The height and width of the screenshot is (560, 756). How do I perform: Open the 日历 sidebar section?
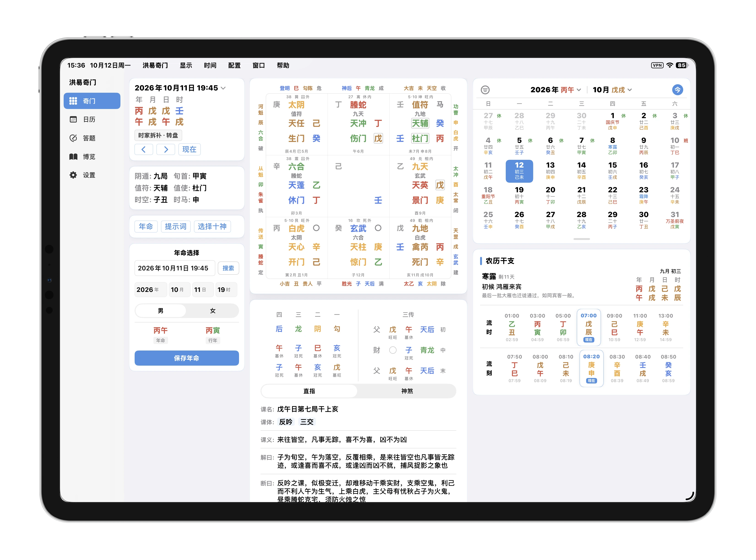[x=92, y=119]
